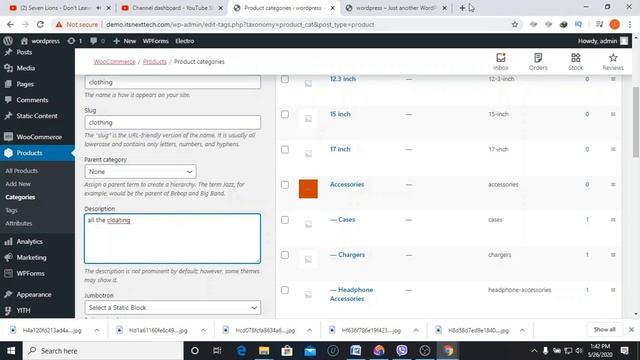Open a new browser tab
Viewport: 640px width, 360px height.
point(462,8)
